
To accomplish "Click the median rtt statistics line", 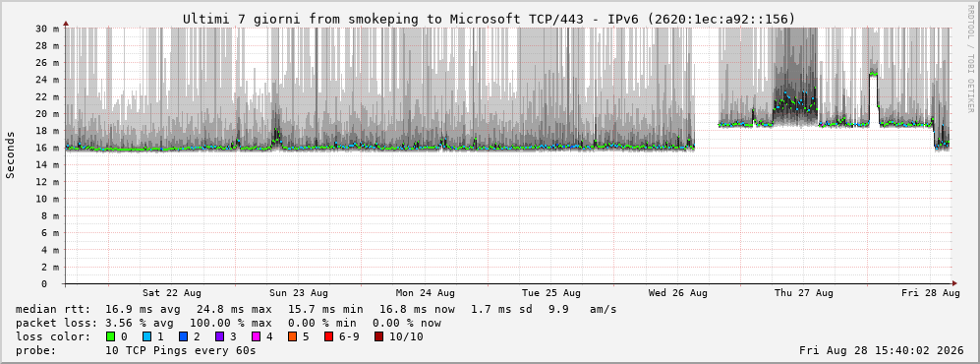I will 316,310.
